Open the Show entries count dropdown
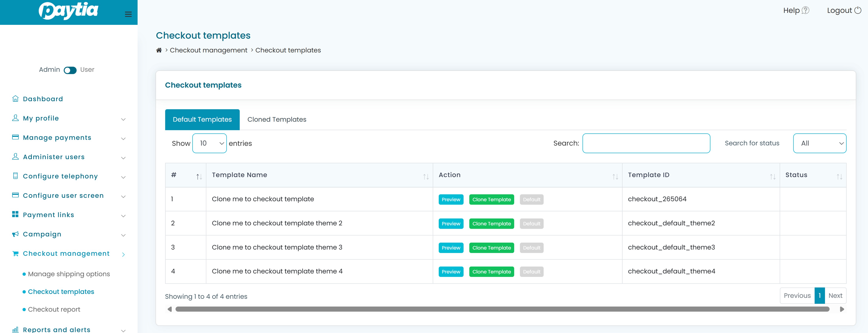This screenshot has height=333, width=868. (x=209, y=144)
